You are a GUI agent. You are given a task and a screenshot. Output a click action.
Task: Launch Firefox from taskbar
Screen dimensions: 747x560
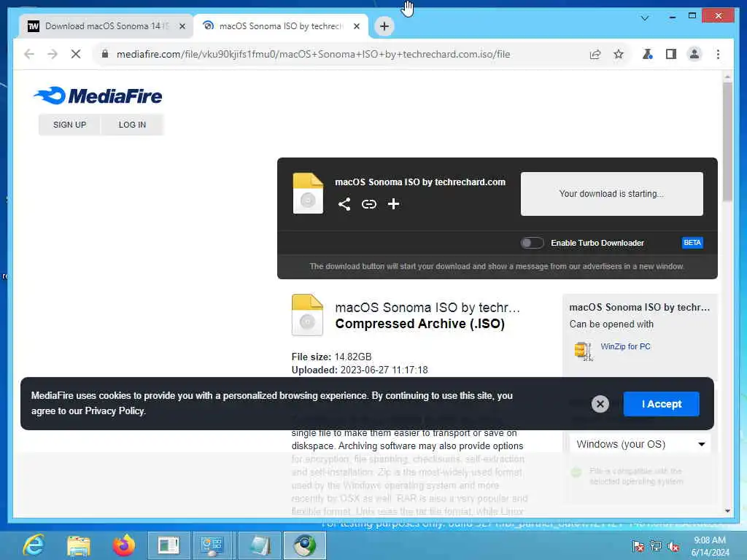pyautogui.click(x=123, y=545)
